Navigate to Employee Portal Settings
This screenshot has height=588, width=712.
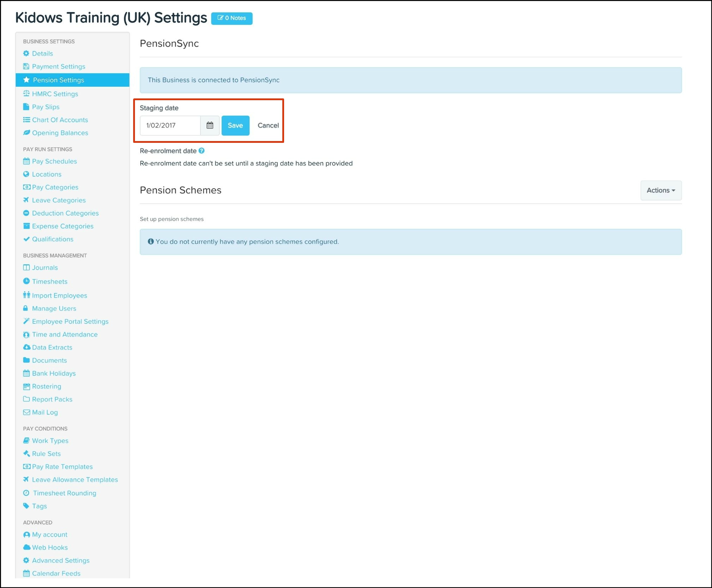pos(70,321)
